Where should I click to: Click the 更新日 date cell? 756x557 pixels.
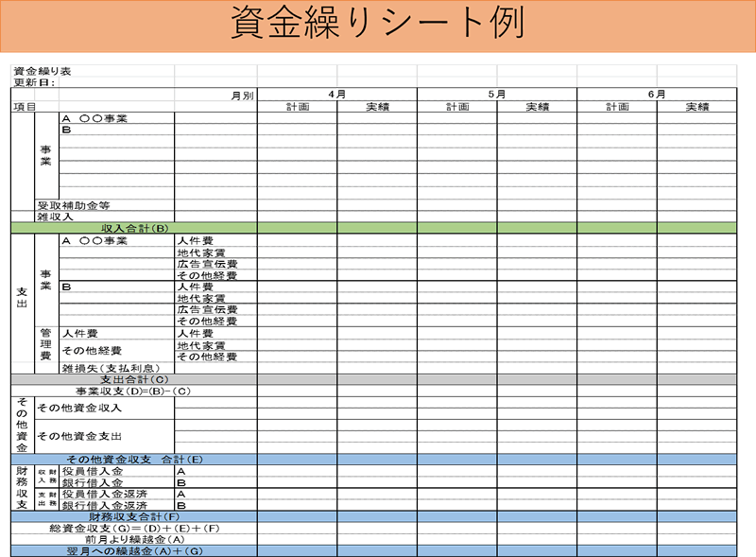[35, 82]
